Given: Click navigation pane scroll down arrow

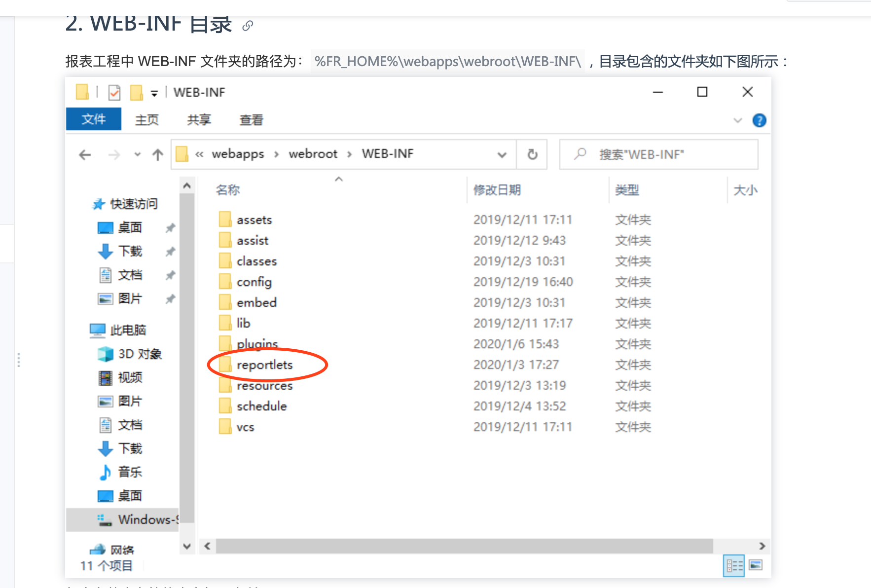Looking at the screenshot, I should point(187,546).
